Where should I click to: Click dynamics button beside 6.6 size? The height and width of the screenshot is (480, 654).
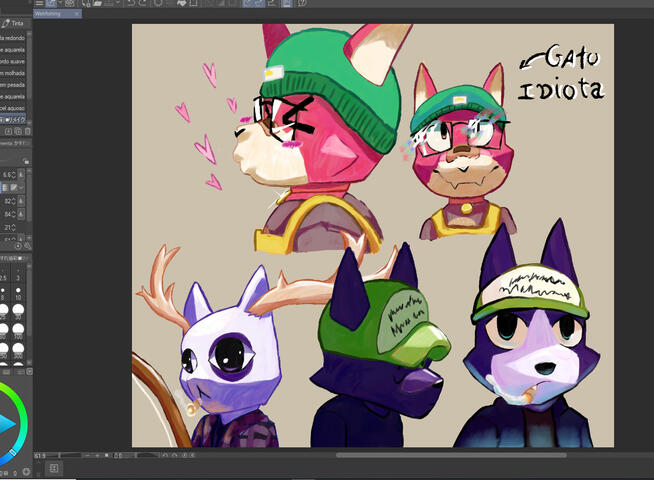20,175
